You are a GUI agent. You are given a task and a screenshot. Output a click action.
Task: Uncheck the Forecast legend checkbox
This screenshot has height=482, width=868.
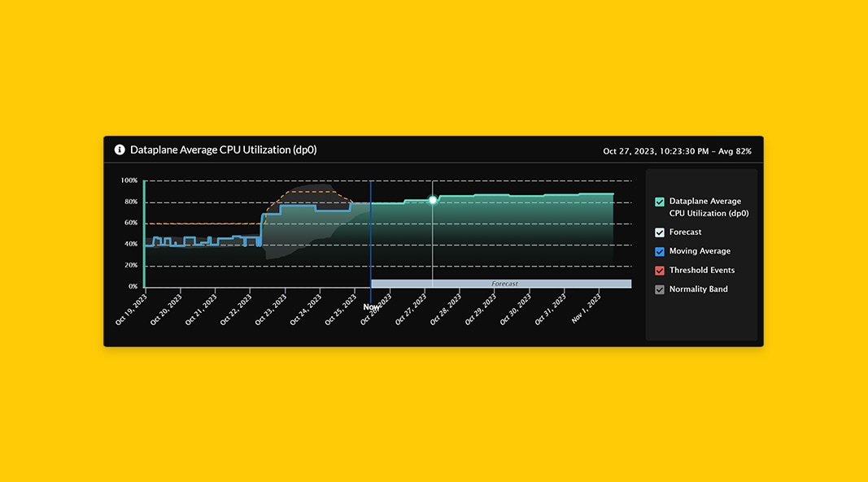660,232
